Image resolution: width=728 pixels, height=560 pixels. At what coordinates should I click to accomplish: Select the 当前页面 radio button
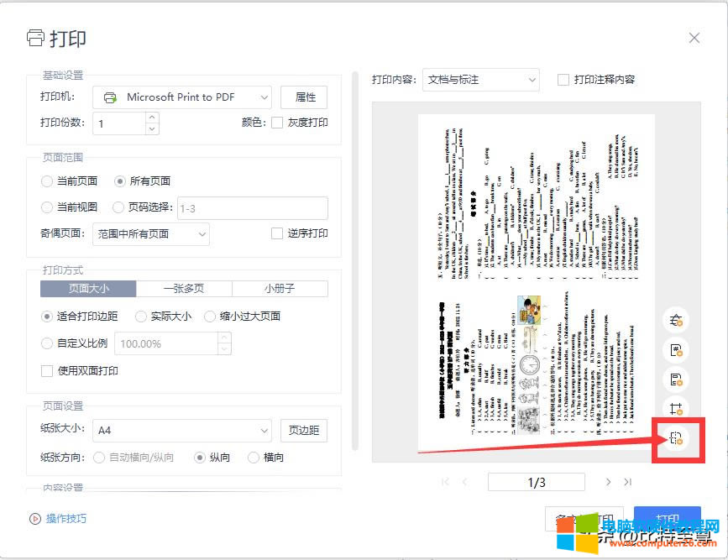(x=47, y=181)
